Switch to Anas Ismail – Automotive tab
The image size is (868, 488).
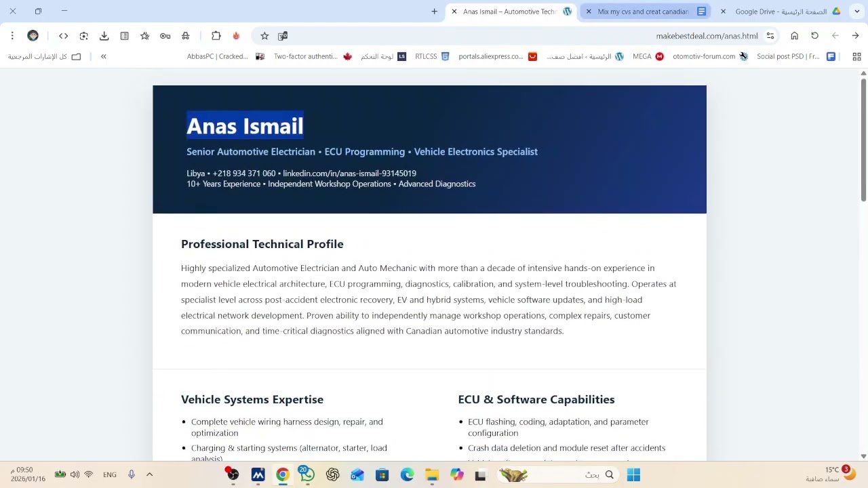[510, 12]
